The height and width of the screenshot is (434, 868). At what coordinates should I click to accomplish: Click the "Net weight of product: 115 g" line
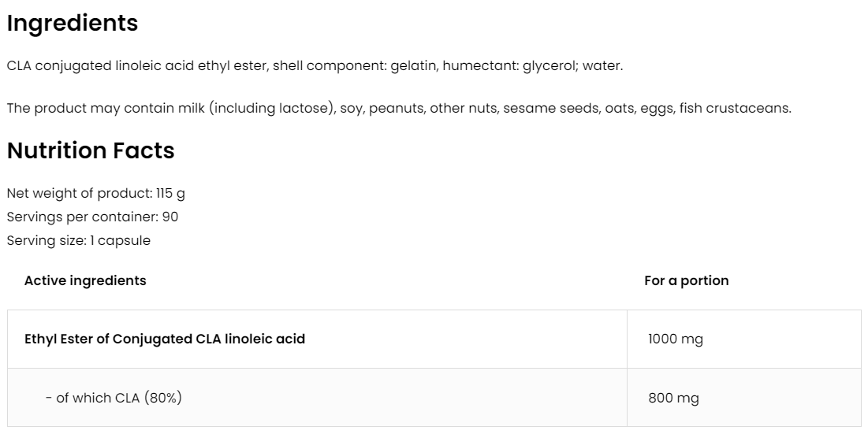[96, 193]
